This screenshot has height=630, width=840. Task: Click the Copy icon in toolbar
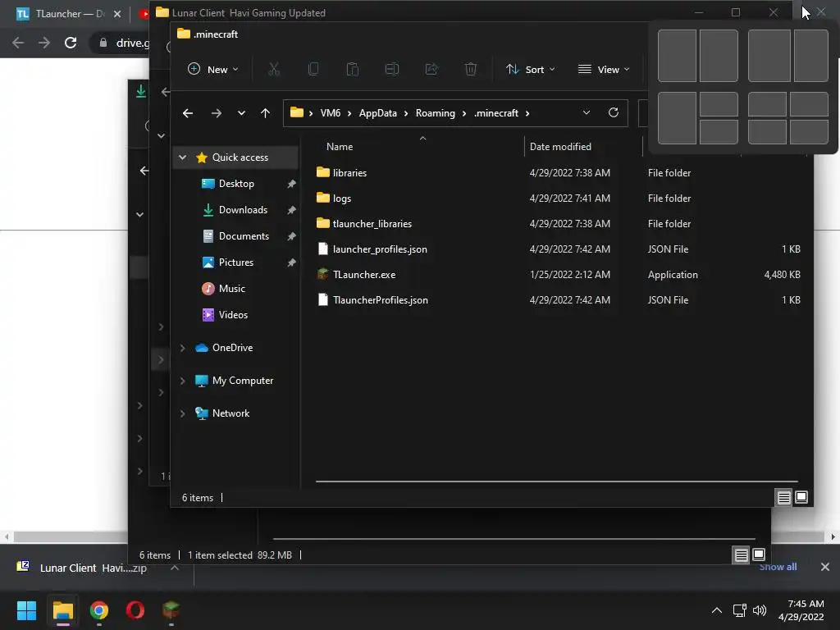313,69
